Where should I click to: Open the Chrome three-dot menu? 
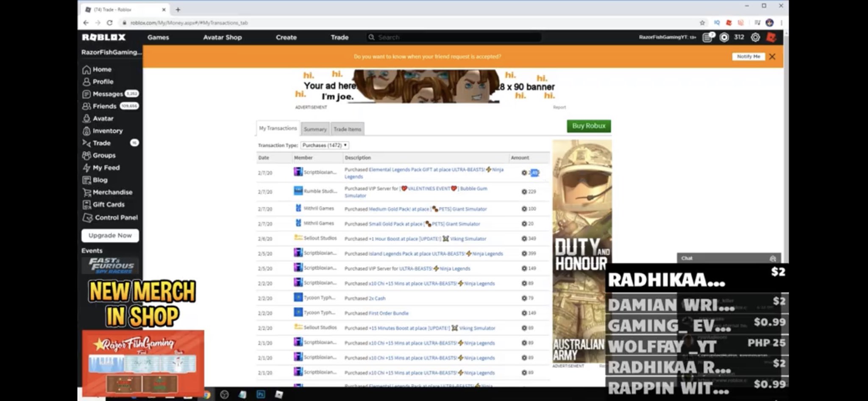point(781,23)
